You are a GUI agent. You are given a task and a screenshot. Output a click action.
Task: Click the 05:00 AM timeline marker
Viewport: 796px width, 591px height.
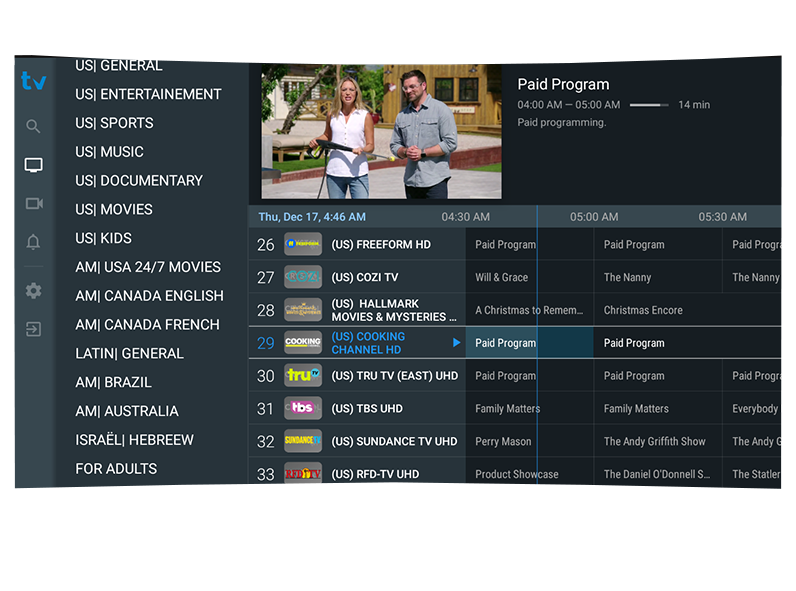(594, 217)
